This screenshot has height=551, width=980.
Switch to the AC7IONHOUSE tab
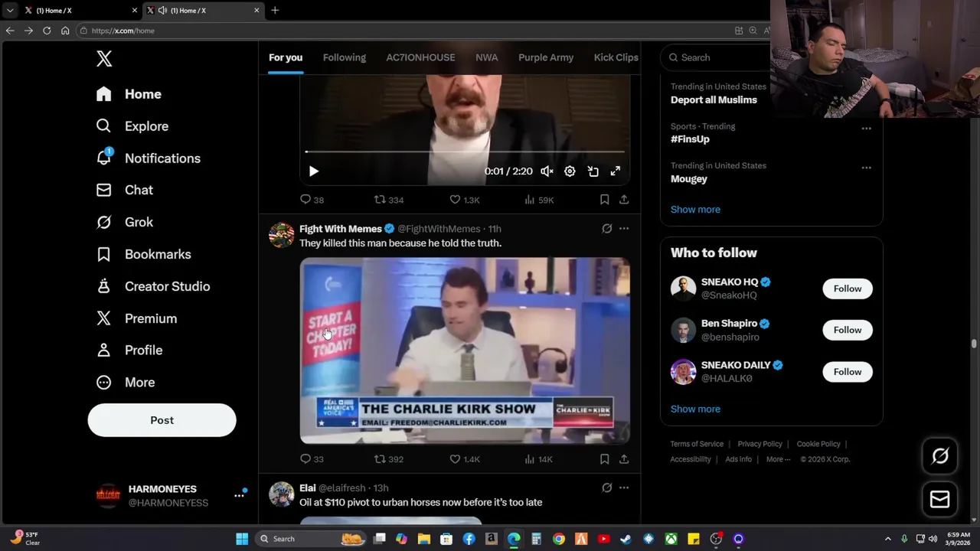tap(420, 57)
